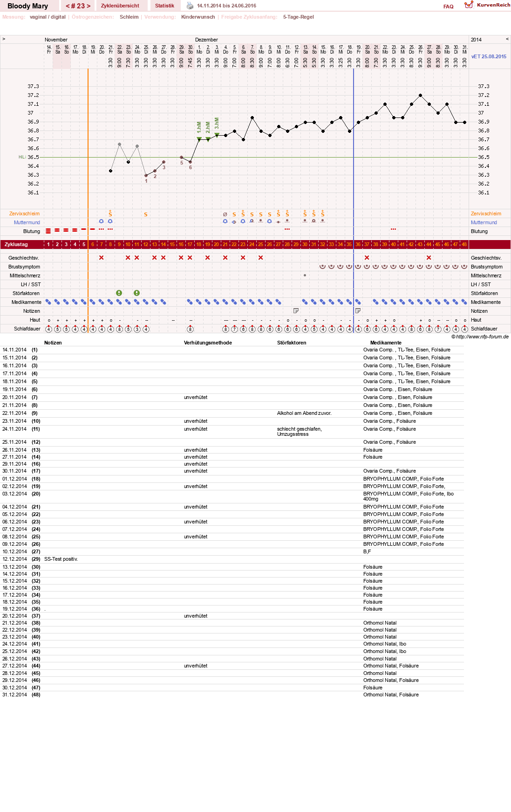Image resolution: width=511 pixels, height=812 pixels.
Task: Open the Störfaktoren warning icon on cycle day 11
Action: 137,293
